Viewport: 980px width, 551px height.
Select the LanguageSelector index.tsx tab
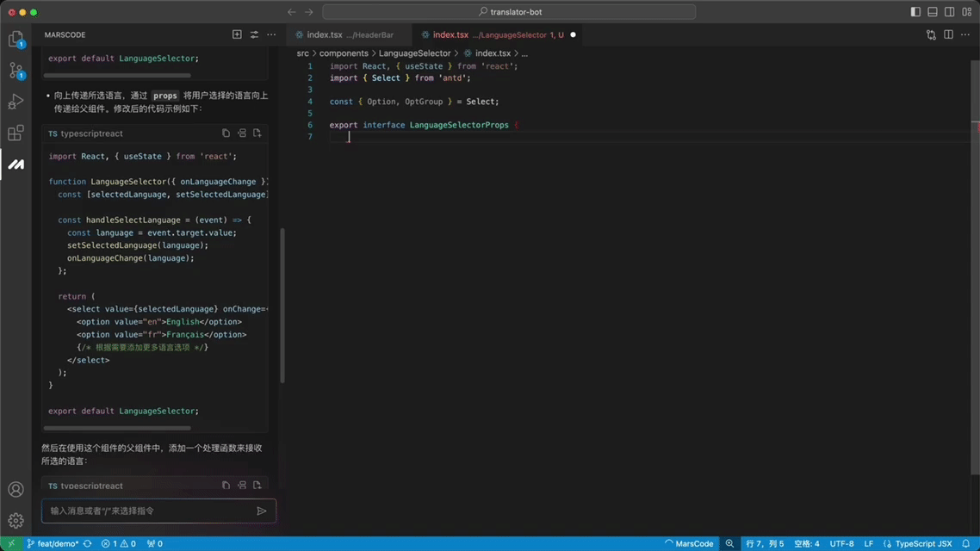coord(491,34)
